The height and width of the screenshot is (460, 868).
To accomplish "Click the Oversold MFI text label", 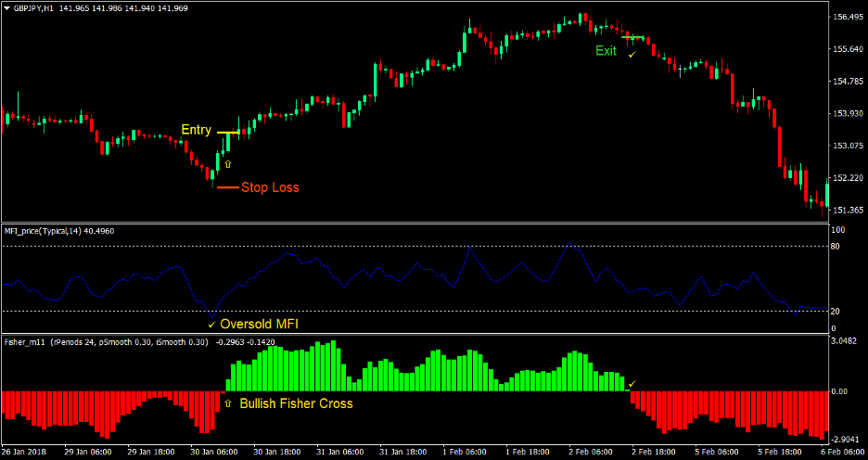I will click(x=260, y=324).
